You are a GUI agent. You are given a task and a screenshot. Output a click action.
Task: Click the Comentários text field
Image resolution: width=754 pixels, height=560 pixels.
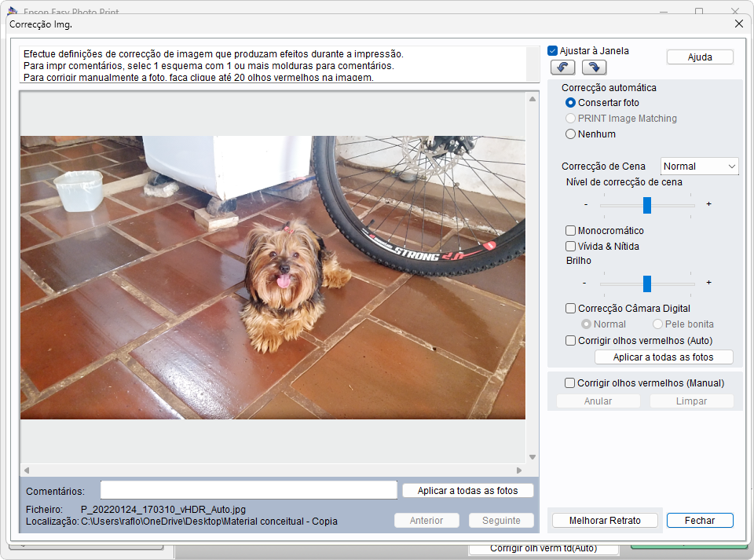click(x=249, y=490)
